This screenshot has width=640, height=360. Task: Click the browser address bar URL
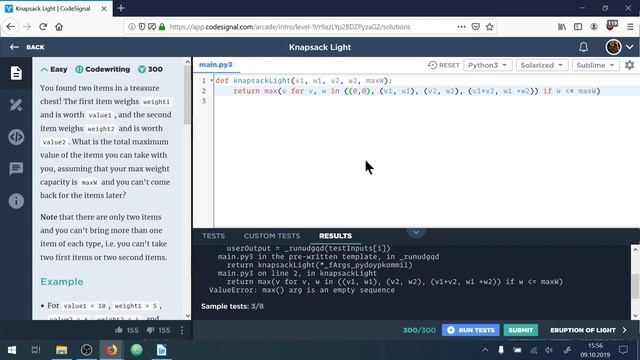click(290, 27)
